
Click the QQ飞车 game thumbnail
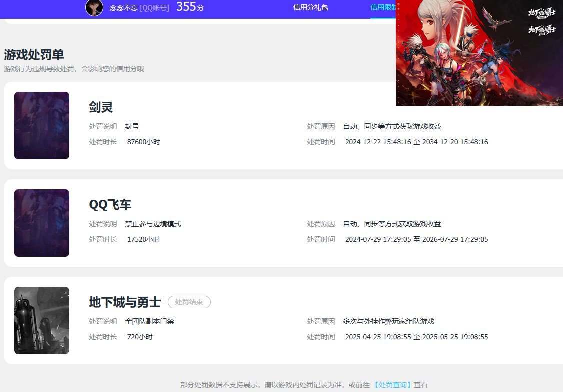coord(42,223)
